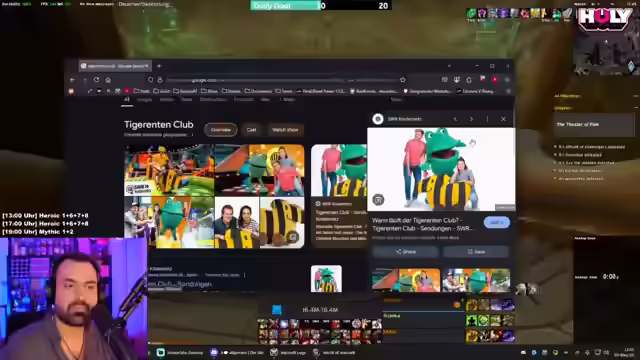Open Warcraft Logs from the taskbar
Image resolution: width=640 pixels, height=360 pixels.
tap(288, 353)
